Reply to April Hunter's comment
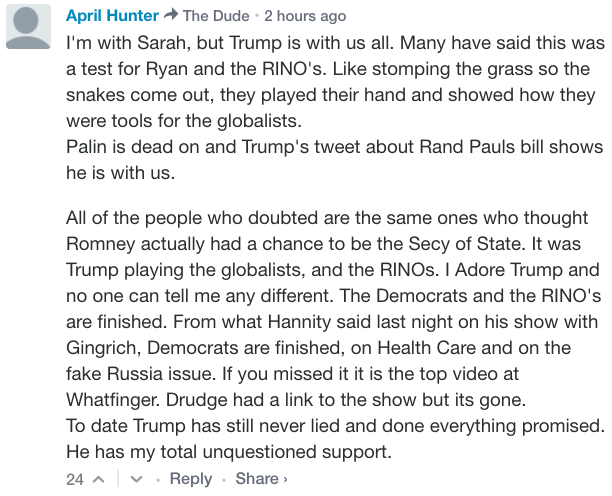Image resolution: width=612 pixels, height=496 pixels. [x=190, y=478]
